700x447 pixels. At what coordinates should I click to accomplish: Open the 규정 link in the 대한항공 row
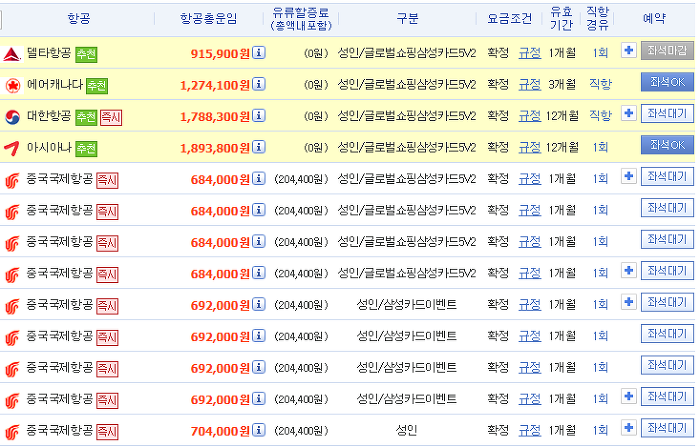click(x=529, y=116)
